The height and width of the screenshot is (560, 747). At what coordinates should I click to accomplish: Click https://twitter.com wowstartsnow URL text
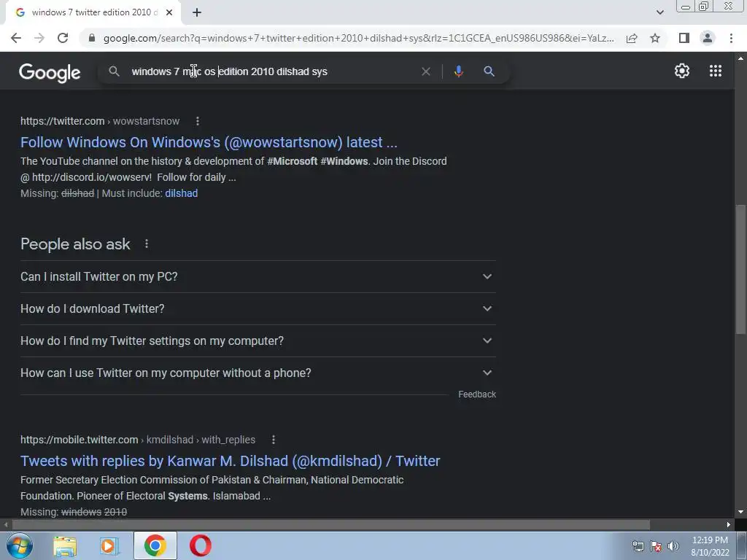click(100, 122)
